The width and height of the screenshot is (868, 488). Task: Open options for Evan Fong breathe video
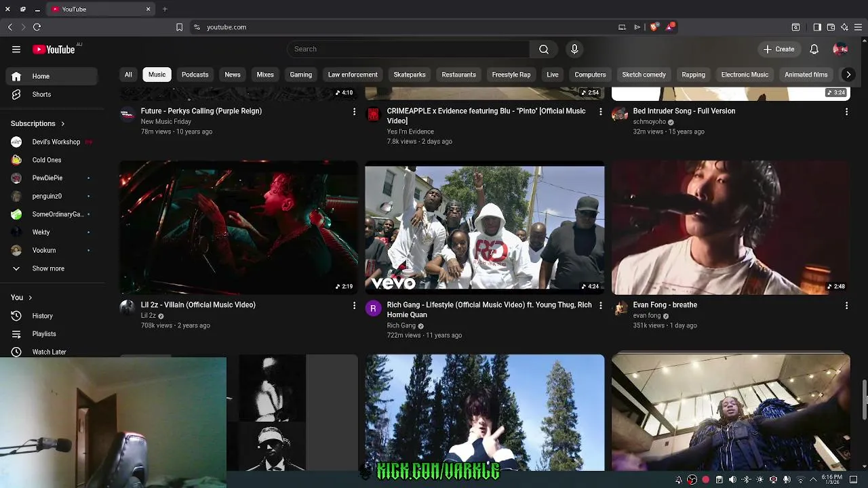click(846, 306)
